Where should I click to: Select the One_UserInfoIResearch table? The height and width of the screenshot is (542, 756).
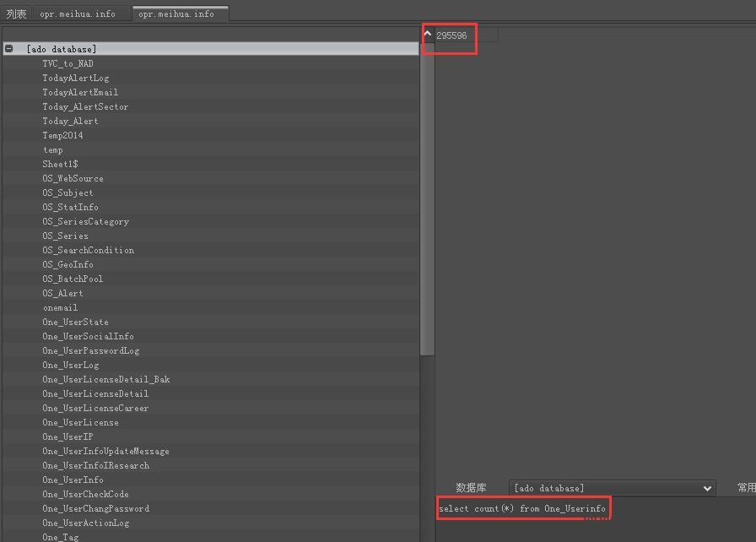pyautogui.click(x=95, y=466)
